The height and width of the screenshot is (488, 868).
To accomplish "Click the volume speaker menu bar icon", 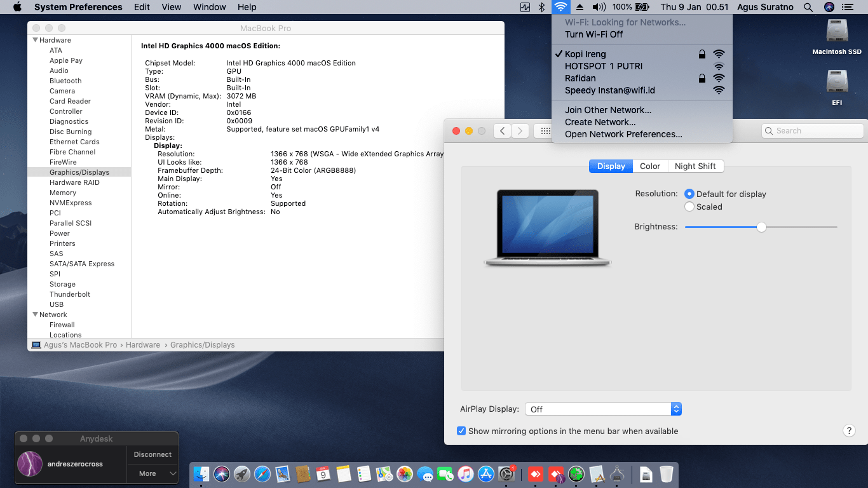I will tap(599, 7).
